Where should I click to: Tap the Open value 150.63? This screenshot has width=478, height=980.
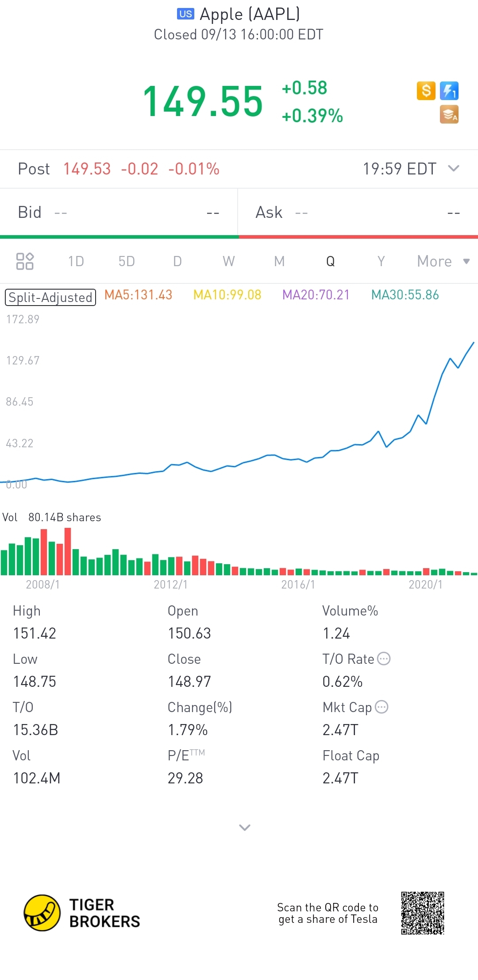tap(189, 633)
